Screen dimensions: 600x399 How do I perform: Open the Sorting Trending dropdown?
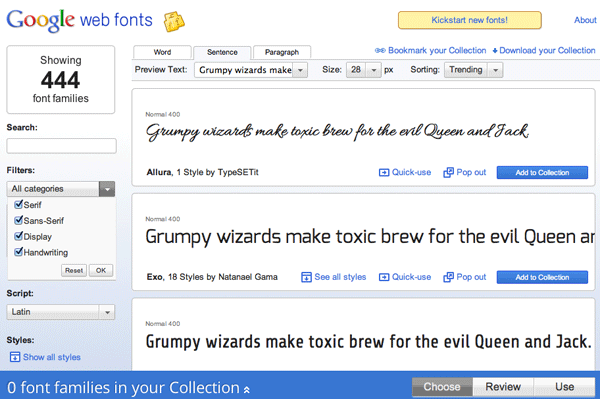click(473, 70)
